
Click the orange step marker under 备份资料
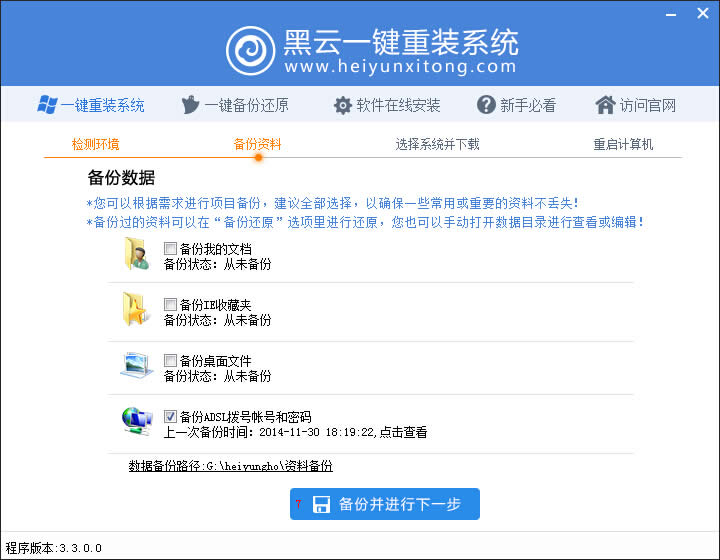coord(258,157)
